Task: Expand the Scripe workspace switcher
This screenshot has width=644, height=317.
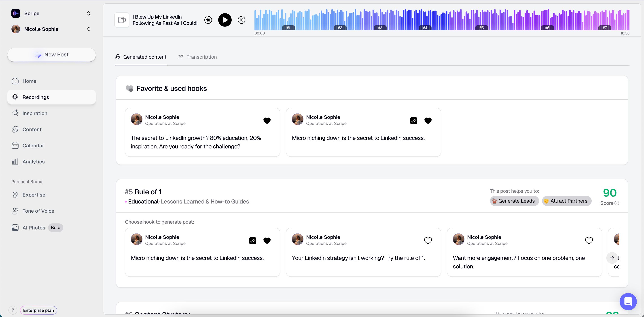Action: [89, 13]
